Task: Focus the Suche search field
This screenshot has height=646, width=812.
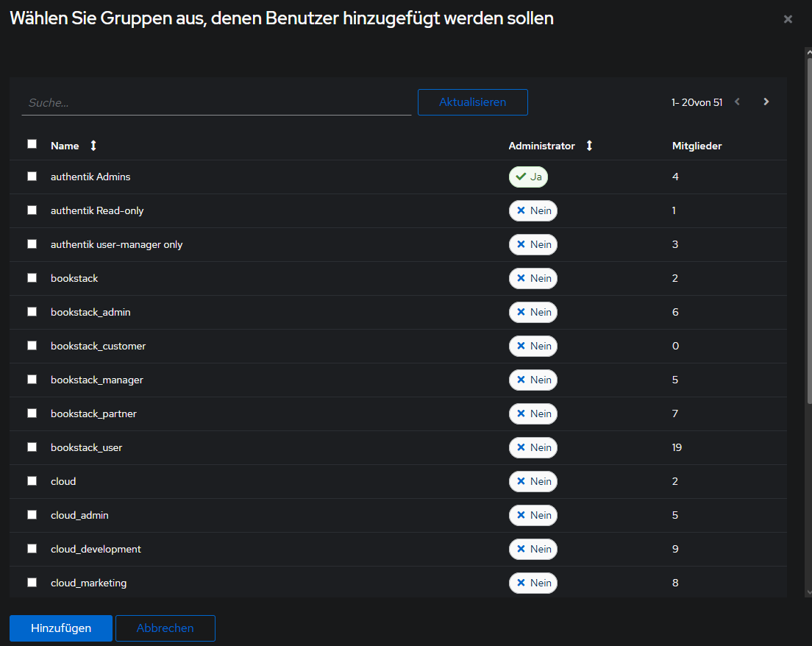Action: 216,103
